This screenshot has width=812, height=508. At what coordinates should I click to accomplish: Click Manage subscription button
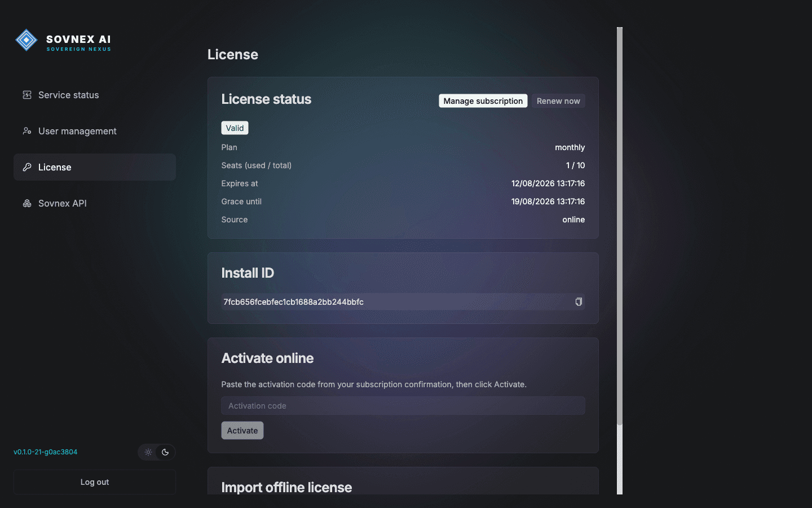point(483,101)
